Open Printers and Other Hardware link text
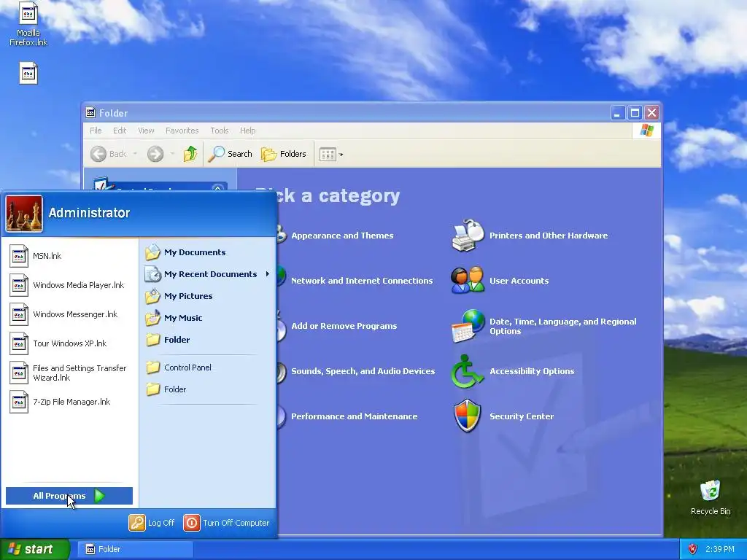747x560 pixels. coord(549,236)
